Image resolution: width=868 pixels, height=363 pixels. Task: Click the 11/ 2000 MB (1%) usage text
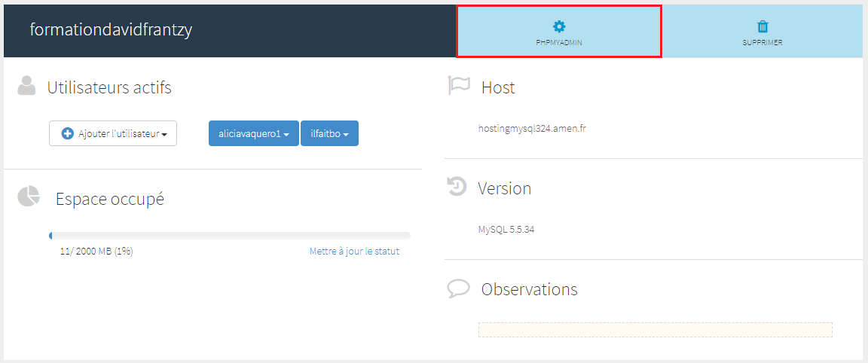point(96,252)
